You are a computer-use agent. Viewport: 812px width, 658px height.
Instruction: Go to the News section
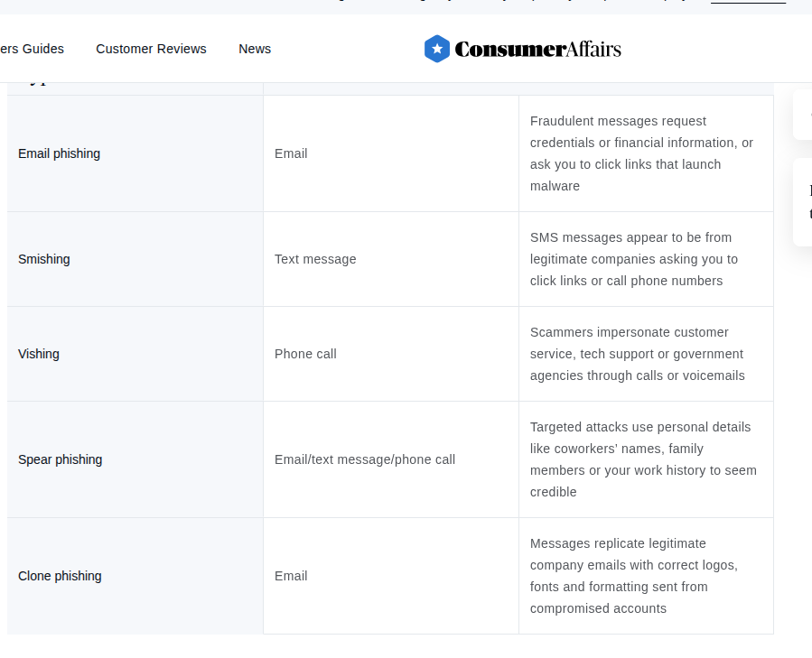(x=255, y=49)
